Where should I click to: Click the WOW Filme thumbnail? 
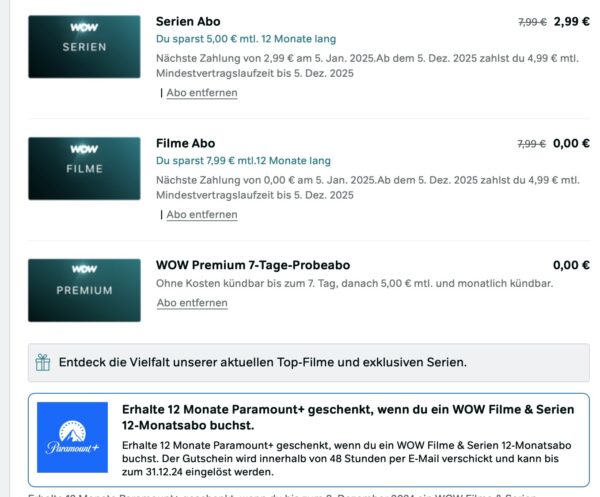coord(84,168)
